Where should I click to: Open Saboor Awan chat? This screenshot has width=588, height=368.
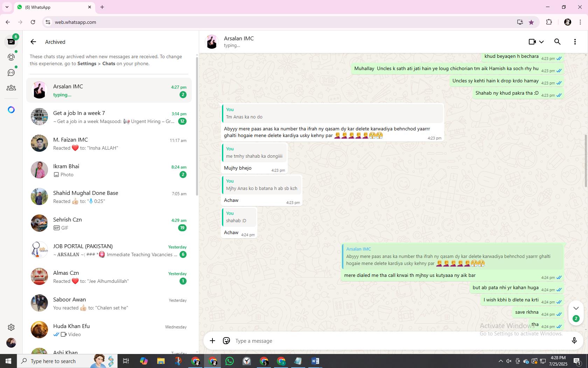tap(109, 304)
